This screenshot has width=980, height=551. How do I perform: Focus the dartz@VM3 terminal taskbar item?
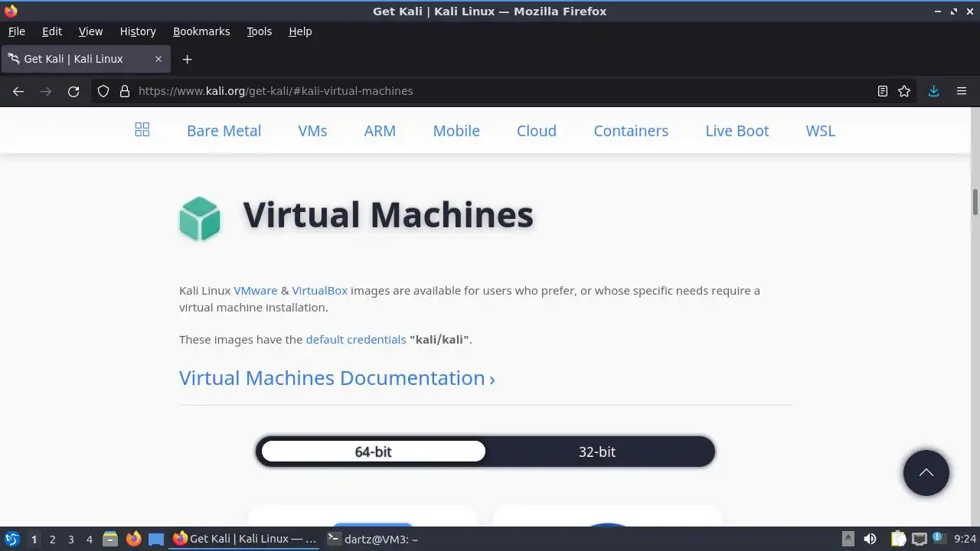click(x=372, y=539)
